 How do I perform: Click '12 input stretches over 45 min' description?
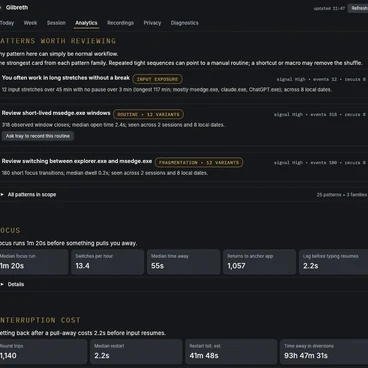167,90
